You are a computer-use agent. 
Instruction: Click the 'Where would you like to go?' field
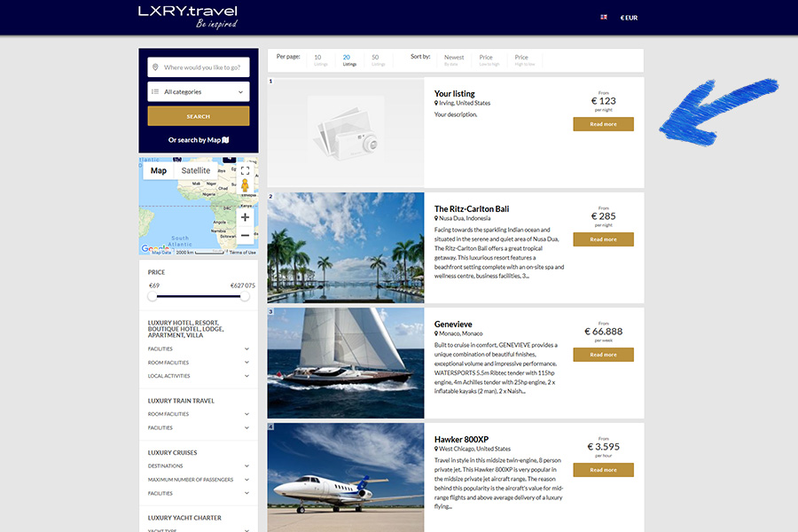[199, 67]
